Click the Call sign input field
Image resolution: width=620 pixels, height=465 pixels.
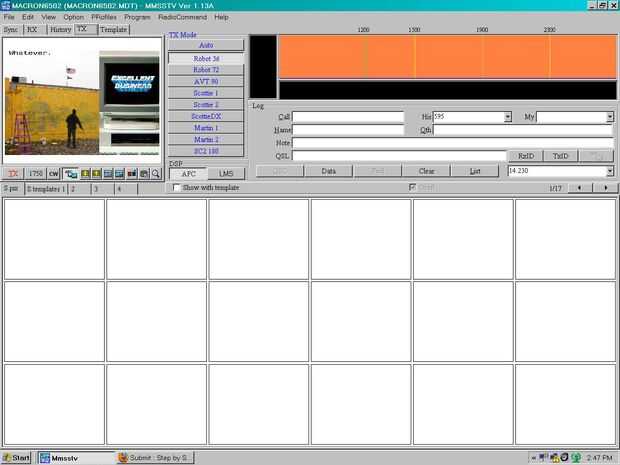click(x=348, y=117)
